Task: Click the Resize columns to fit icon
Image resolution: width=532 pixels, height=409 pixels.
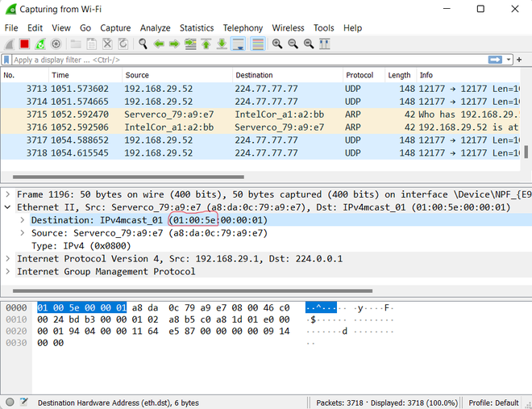Action: pos(325,44)
